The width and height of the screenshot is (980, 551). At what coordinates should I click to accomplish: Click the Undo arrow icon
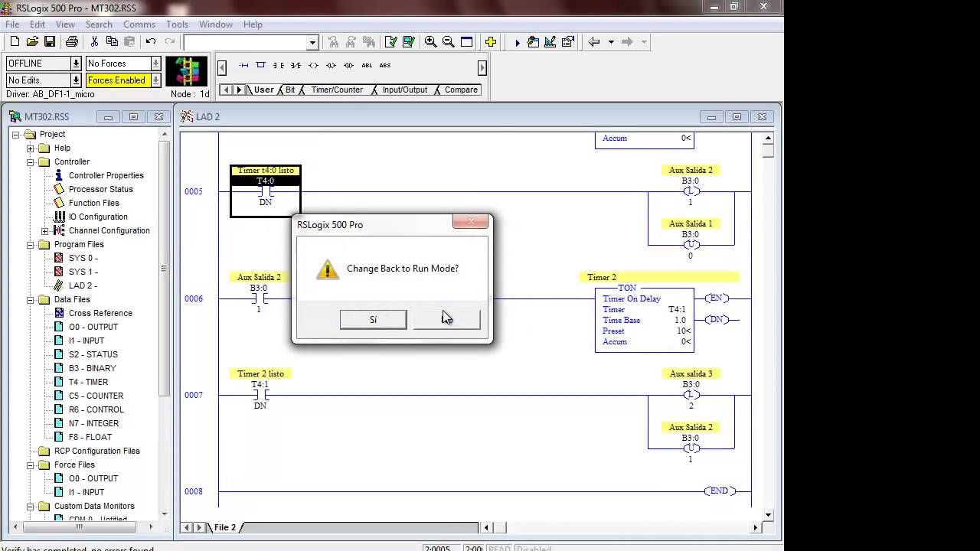(151, 42)
